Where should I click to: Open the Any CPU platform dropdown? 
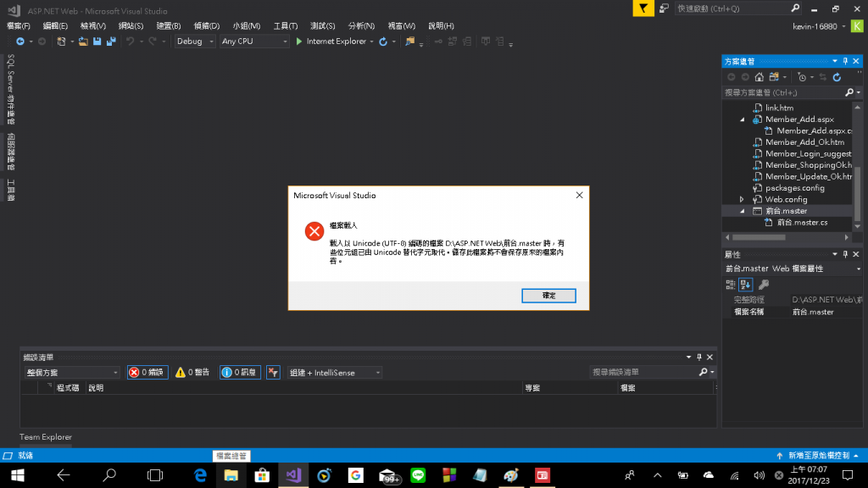254,42
